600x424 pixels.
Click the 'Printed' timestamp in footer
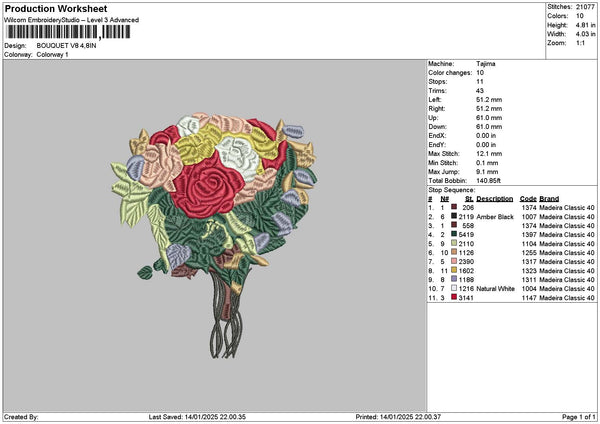click(x=398, y=417)
